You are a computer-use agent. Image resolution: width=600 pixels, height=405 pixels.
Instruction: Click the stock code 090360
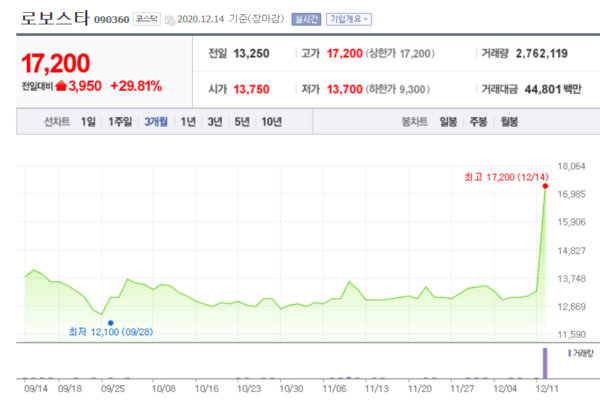pos(111,20)
